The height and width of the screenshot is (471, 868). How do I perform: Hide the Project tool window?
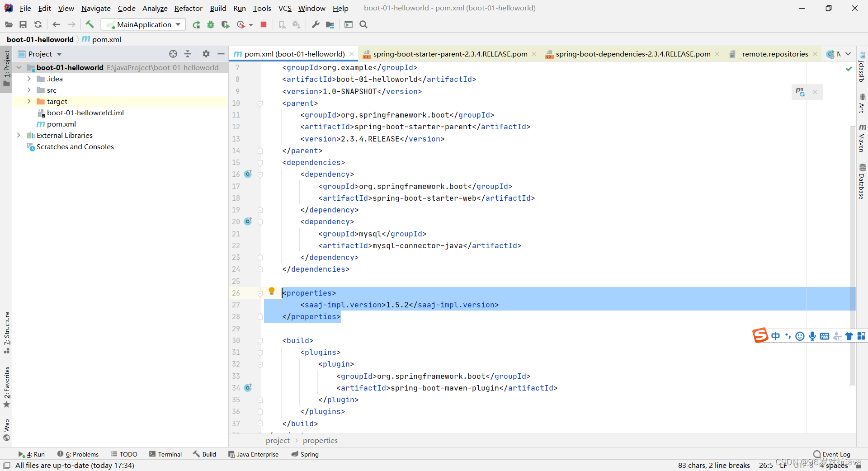tap(221, 54)
